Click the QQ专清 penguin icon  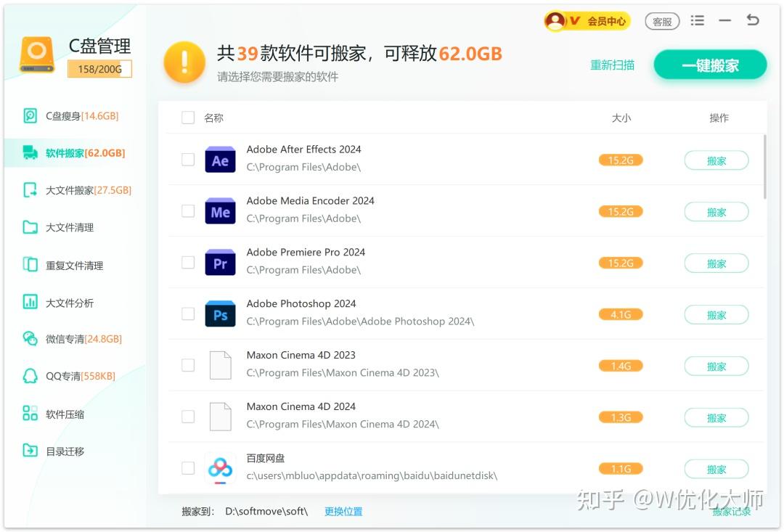click(30, 376)
